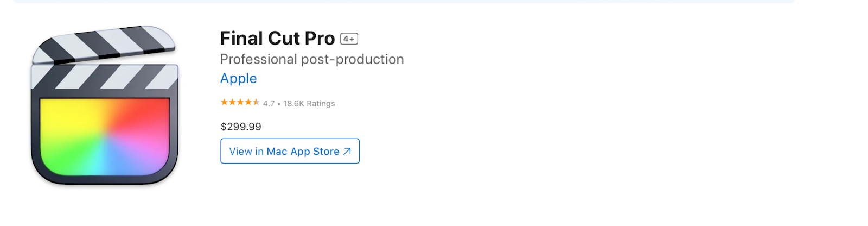Screen dimensions: 868x226
Task: Click the half-filled fifth rating star
Action: point(256,102)
